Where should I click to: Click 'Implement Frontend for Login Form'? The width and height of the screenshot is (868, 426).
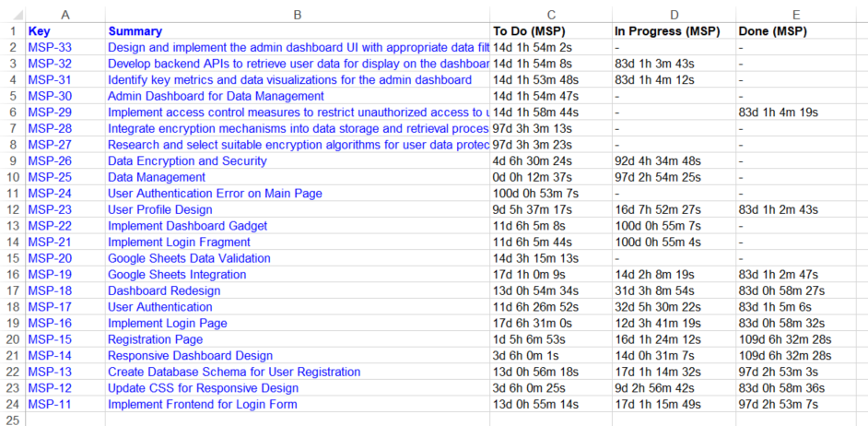coord(203,405)
